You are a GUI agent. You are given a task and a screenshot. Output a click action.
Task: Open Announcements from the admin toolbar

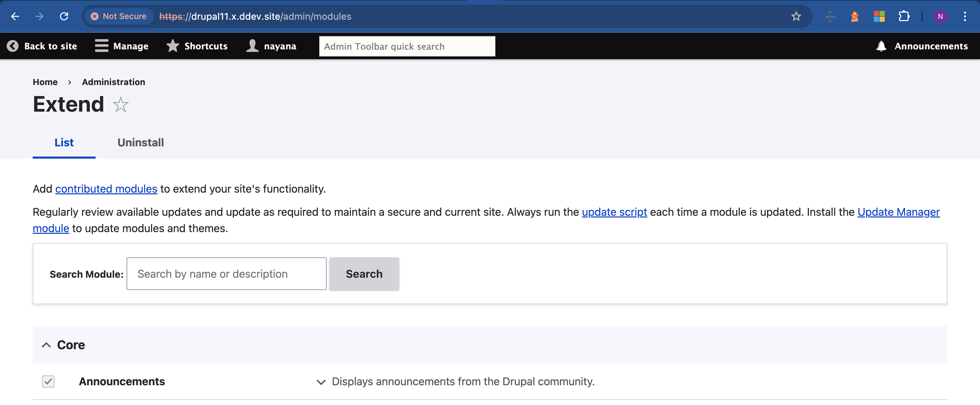[x=922, y=46]
